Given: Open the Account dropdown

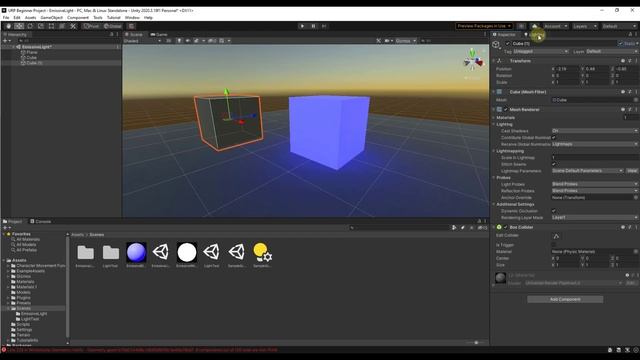Looking at the screenshot, I should coord(556,26).
